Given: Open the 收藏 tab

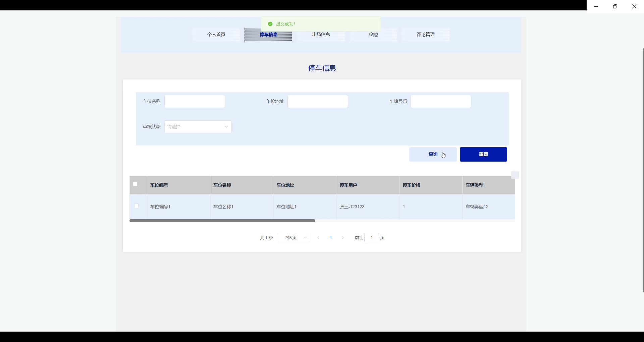Looking at the screenshot, I should (x=373, y=35).
